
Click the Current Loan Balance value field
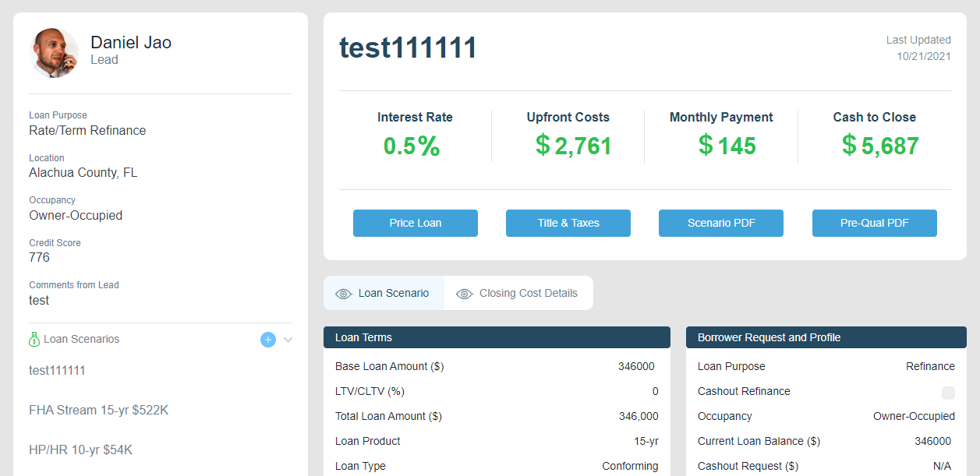tap(932, 441)
